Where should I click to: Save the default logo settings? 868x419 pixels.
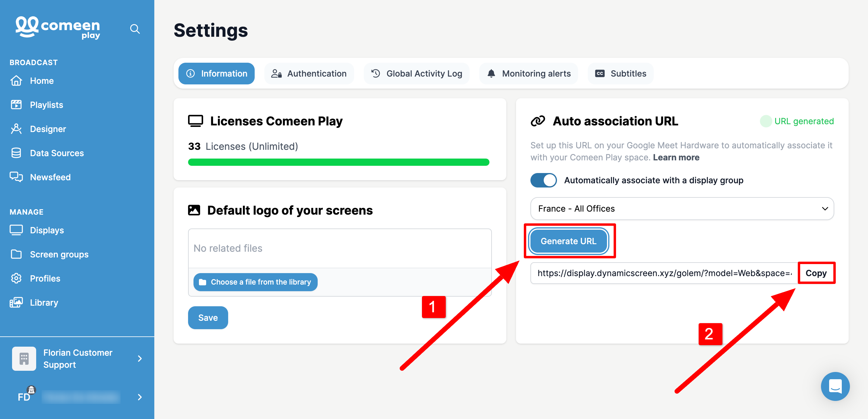point(208,317)
